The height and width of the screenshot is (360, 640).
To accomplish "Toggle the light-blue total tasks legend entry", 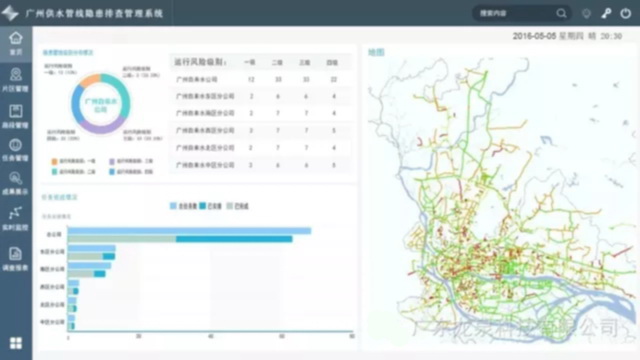I will [x=183, y=206].
